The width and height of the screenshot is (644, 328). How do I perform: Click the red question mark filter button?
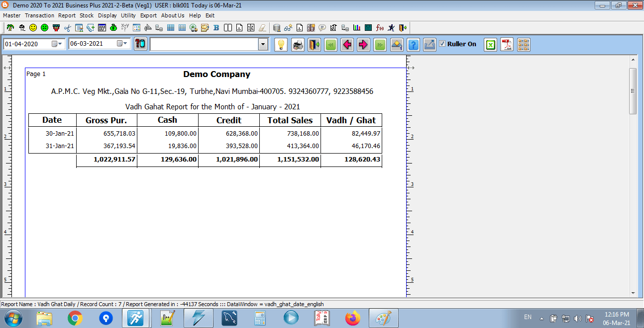(140, 44)
